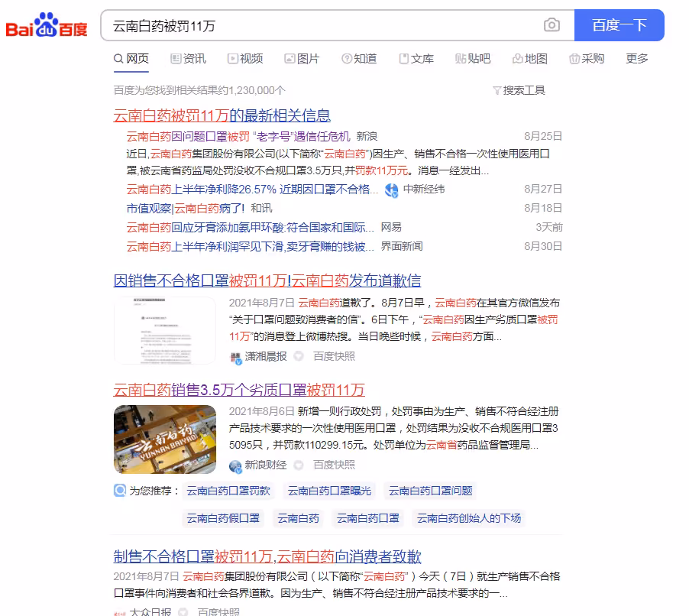
Task: Open 百度快照 for the 新浪财经 result
Action: [334, 465]
